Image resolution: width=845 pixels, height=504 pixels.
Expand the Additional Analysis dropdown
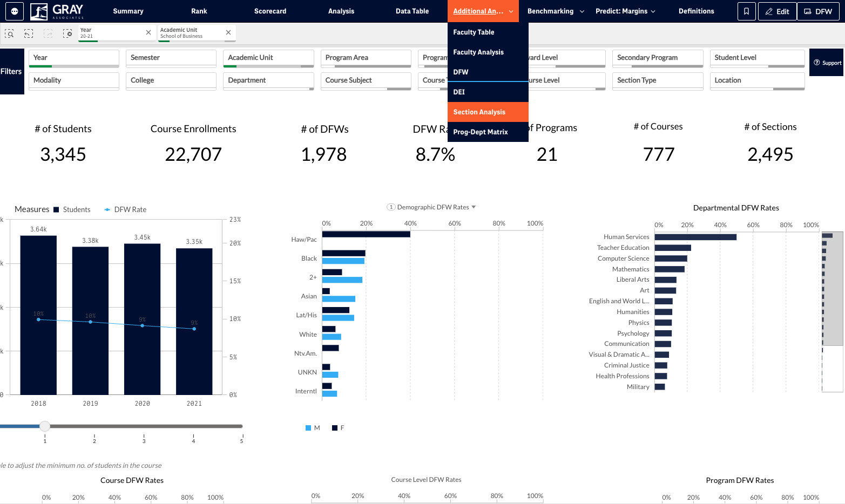click(x=483, y=11)
